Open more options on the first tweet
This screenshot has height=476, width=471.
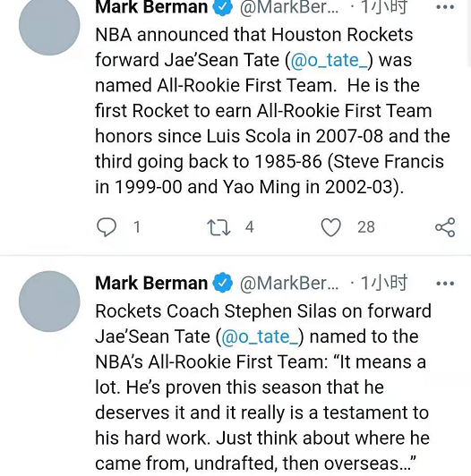[x=445, y=7]
